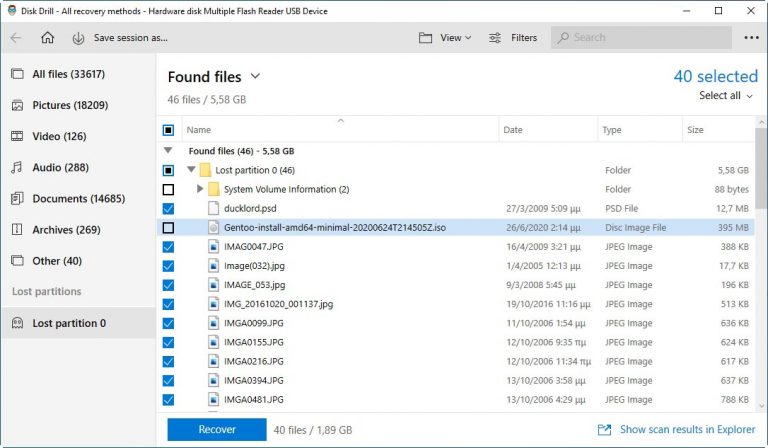Viewport: 768px width, 448px height.
Task: Click into the Search field
Action: coord(641,38)
